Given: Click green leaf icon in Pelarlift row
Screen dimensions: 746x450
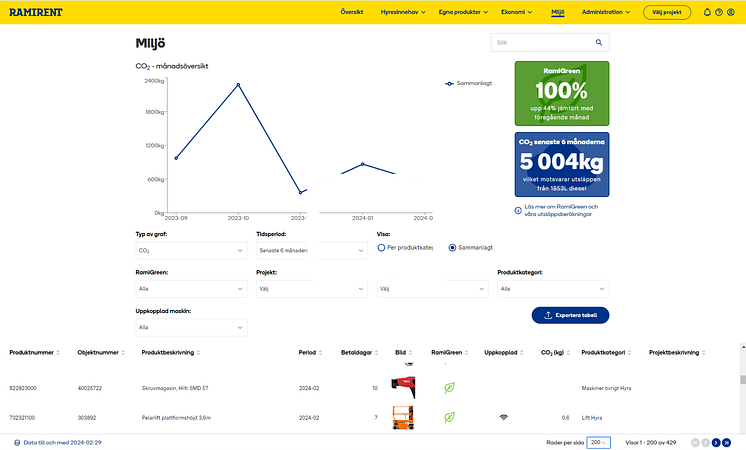Looking at the screenshot, I should point(449,417).
